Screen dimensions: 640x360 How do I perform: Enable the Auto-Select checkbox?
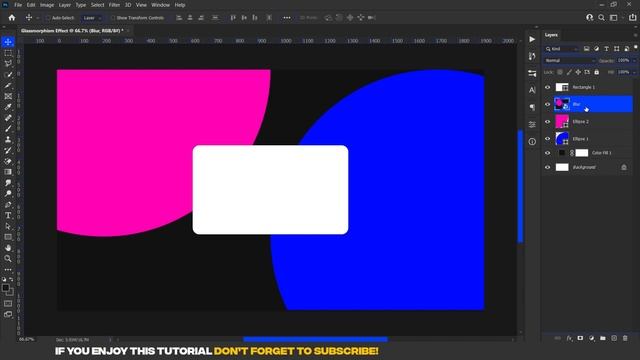pos(48,18)
